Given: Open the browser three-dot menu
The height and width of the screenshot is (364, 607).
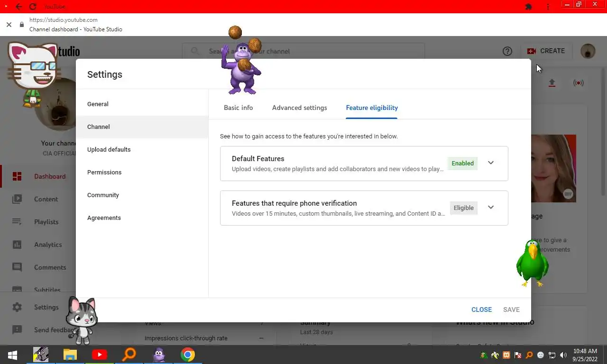Looking at the screenshot, I should 548,7.
